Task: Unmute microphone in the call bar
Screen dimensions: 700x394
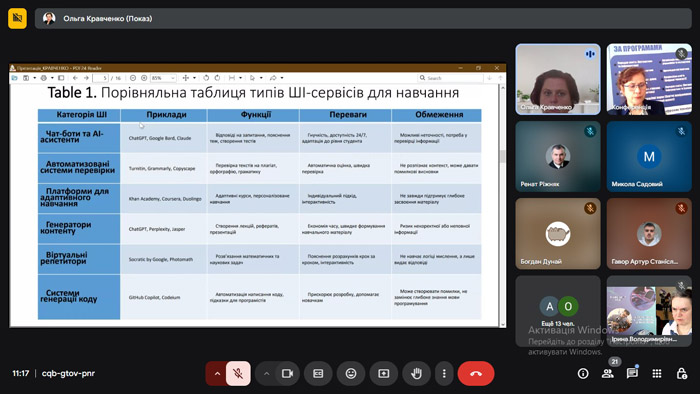Action: pos(238,373)
